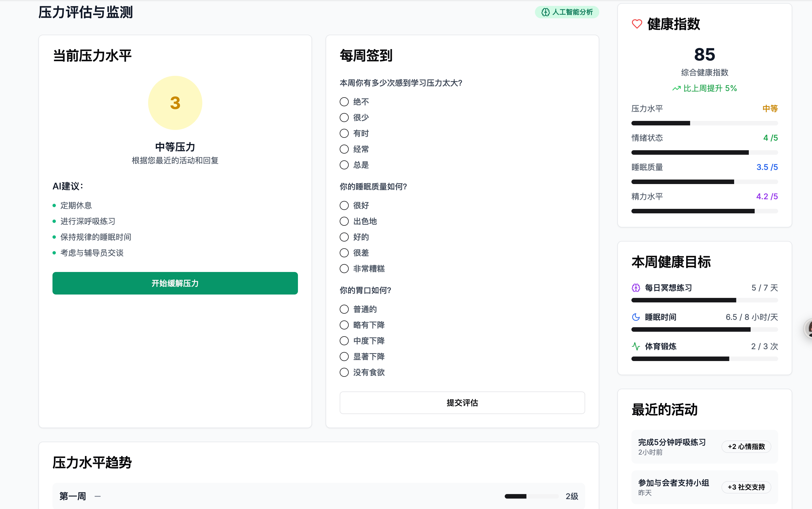Click the trending-up arrow beside 比上周提升 5%
The image size is (812, 509).
click(676, 88)
